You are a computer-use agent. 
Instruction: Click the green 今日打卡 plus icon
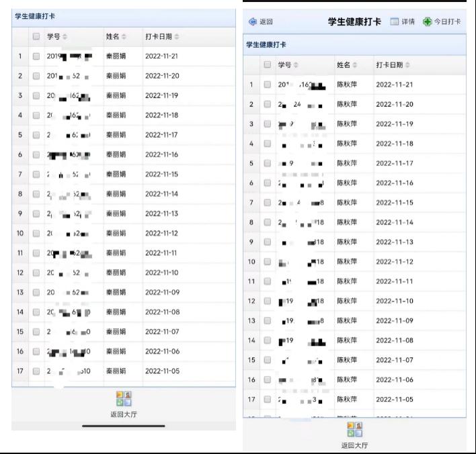click(428, 22)
